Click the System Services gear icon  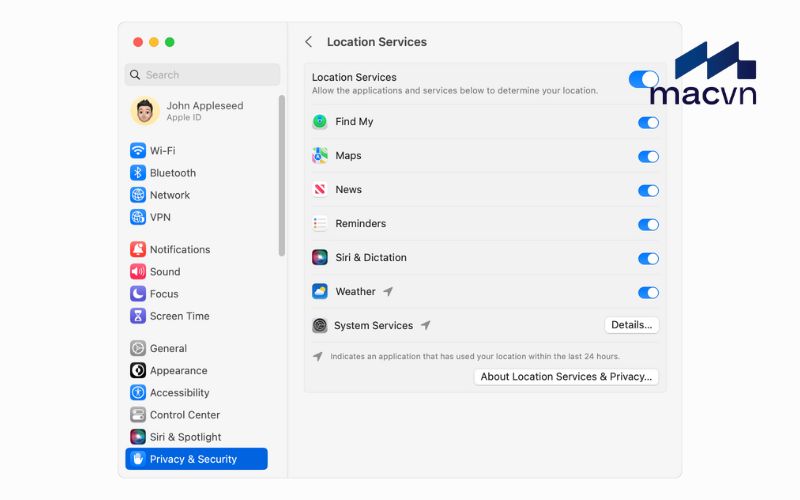320,325
